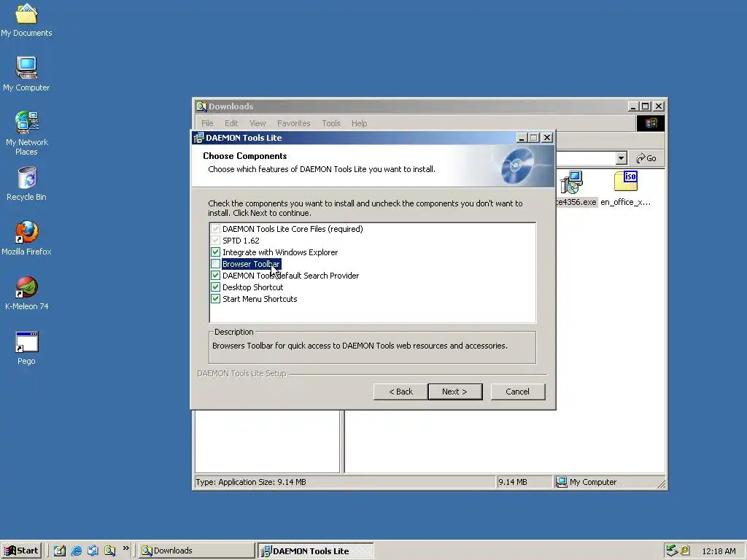This screenshot has width=747, height=560.
Task: Click the resize grip of Downloads window
Action: point(661,484)
